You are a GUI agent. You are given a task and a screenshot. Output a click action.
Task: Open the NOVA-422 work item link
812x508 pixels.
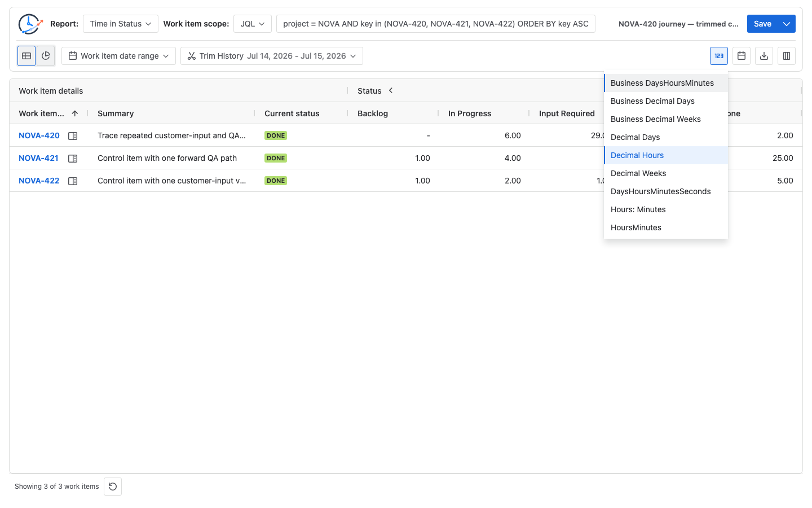coord(39,181)
